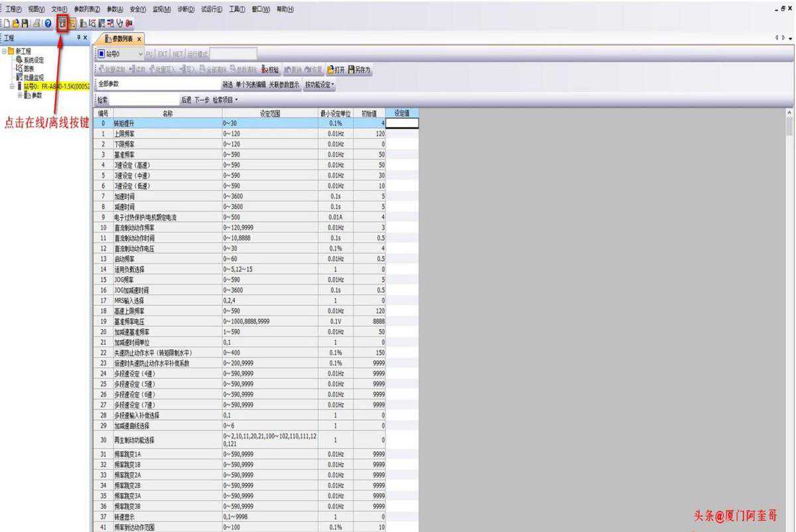Screen dimensions: 796x532
Task: Click the graph icon in the top toolbar
Action: coord(92,23)
